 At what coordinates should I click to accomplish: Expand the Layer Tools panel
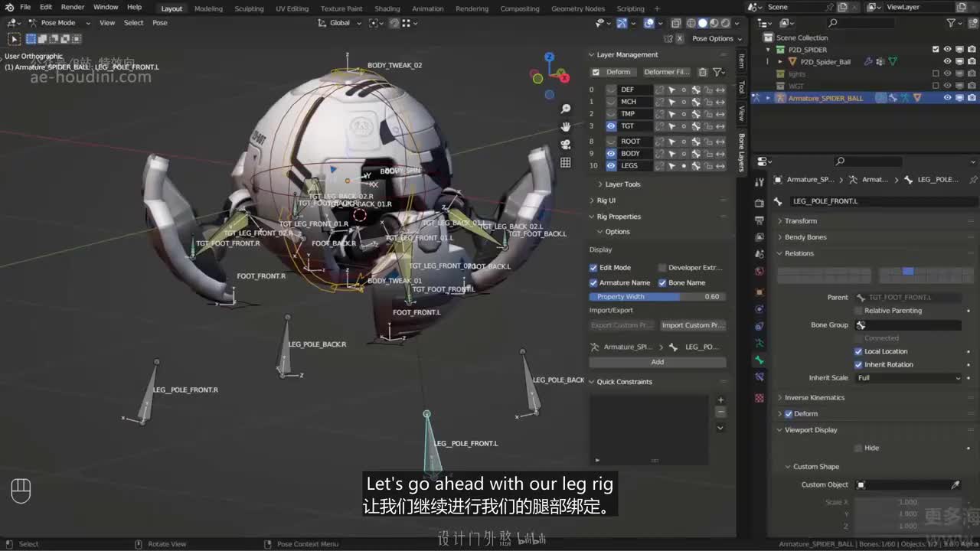pos(622,184)
